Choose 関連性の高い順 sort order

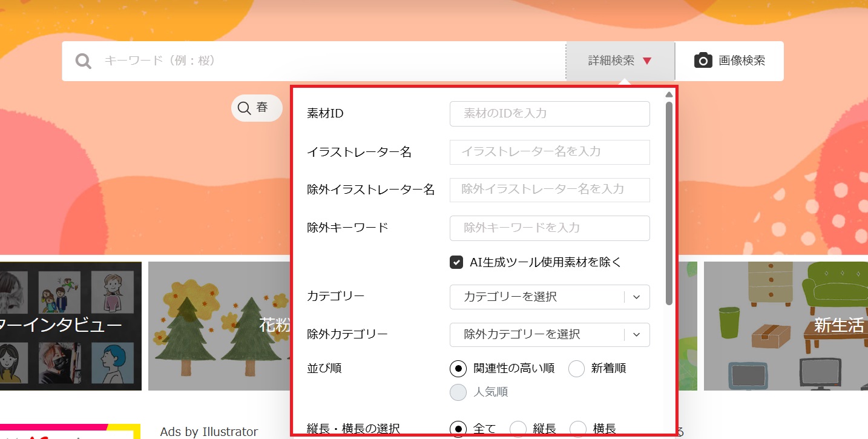(x=459, y=368)
